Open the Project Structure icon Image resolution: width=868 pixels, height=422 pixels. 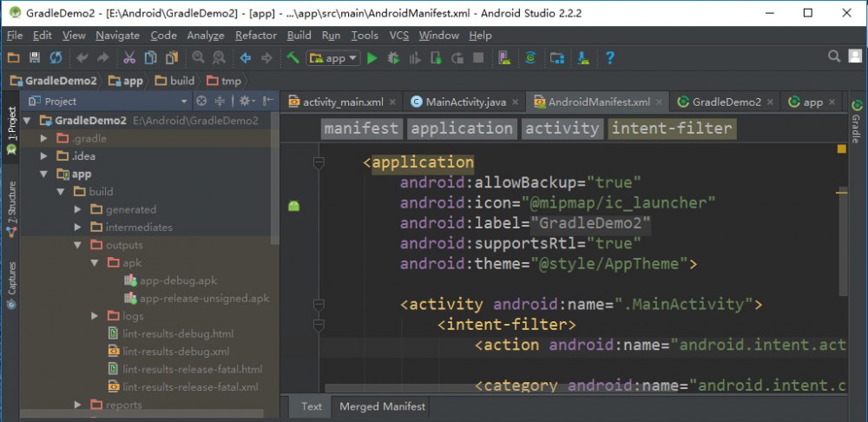pos(557,57)
